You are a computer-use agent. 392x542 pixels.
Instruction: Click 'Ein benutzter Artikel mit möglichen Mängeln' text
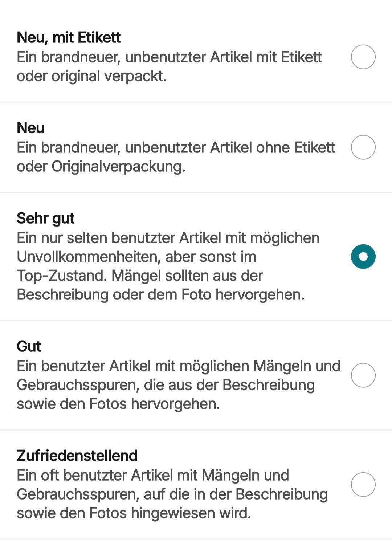tap(178, 366)
